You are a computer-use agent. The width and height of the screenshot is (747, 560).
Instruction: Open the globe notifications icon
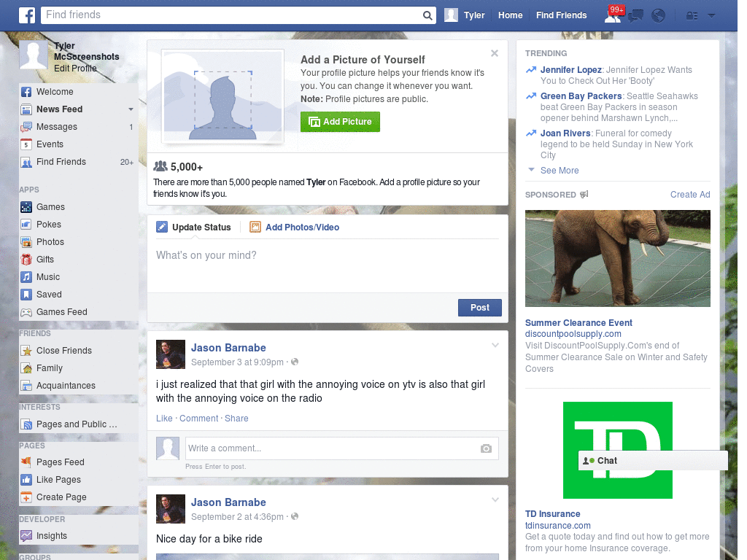click(658, 16)
